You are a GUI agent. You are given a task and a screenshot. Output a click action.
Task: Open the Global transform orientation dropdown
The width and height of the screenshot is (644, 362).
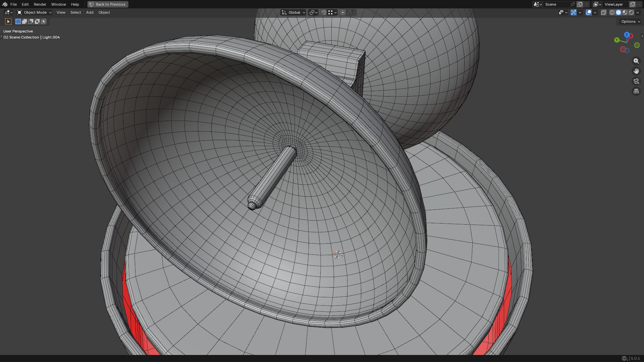[293, 12]
